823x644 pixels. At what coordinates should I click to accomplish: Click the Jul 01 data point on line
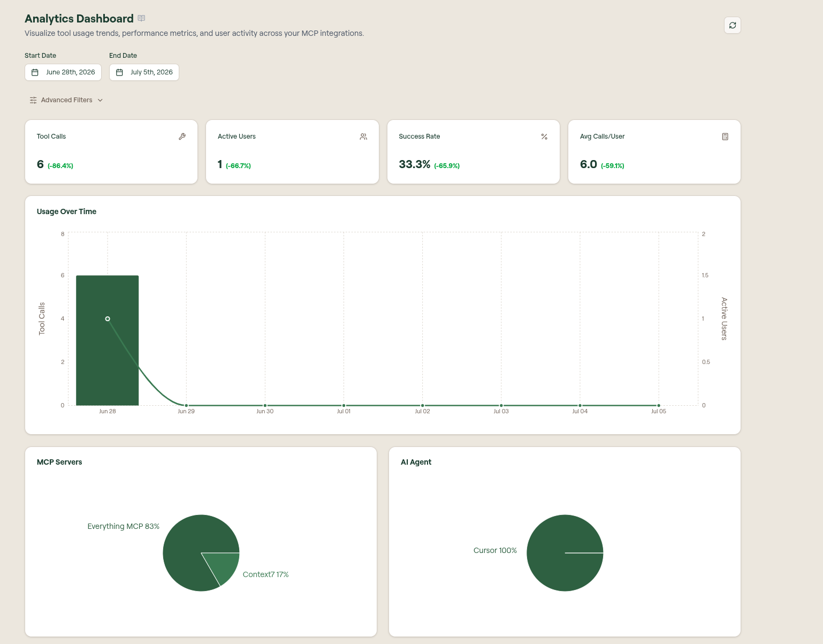tap(344, 405)
